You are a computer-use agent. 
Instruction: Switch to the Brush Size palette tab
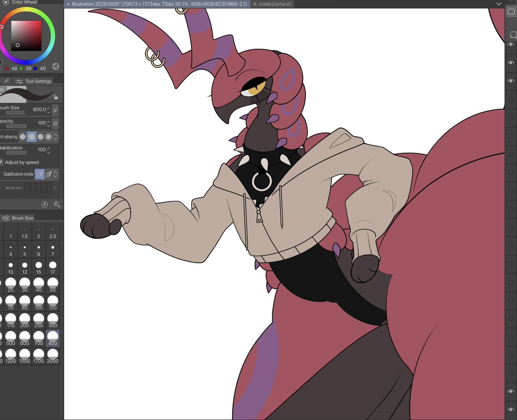pos(18,218)
